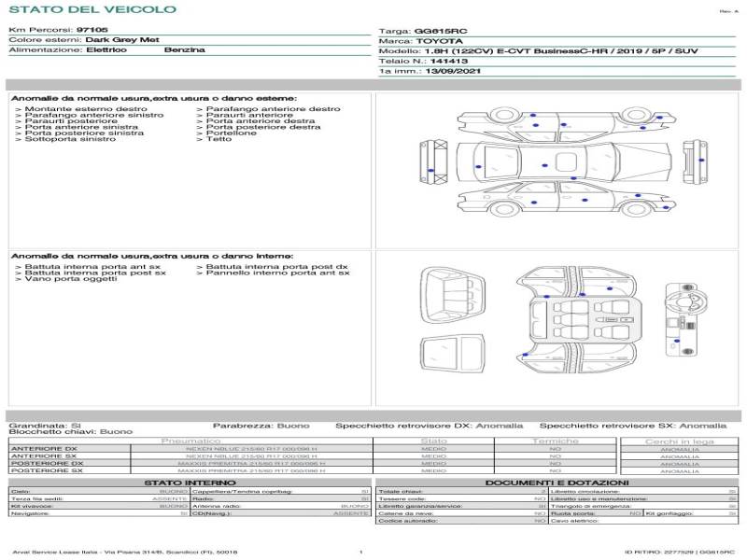Click the left-side car profile diagram below the top view
Screen dimensions: 747x560
click(566, 199)
